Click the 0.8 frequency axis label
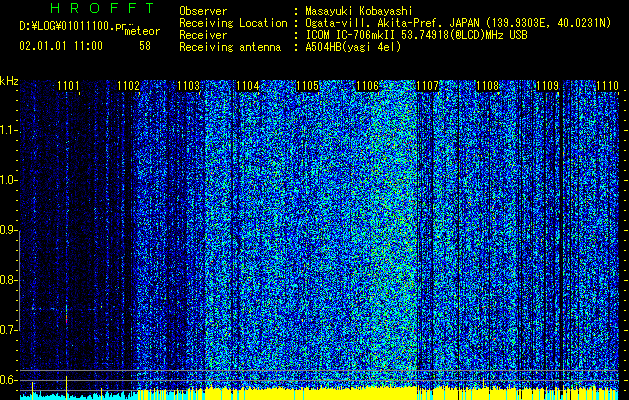The width and height of the screenshot is (629, 400). pos(8,280)
